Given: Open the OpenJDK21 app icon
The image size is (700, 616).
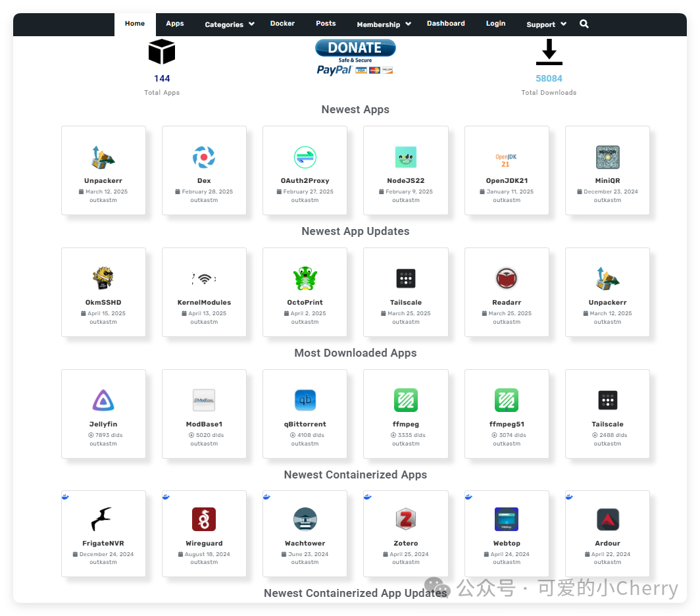Looking at the screenshot, I should pos(507,160).
